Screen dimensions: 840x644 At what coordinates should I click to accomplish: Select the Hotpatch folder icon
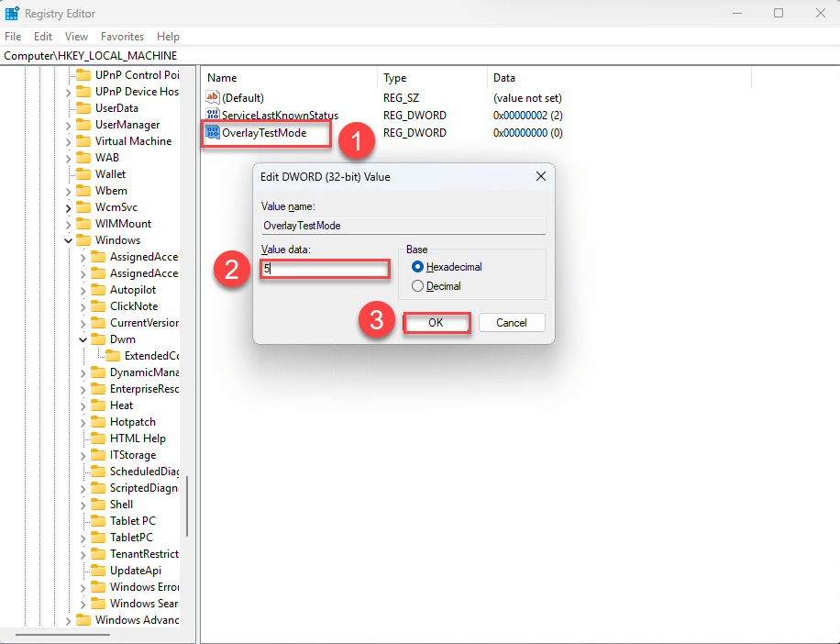(x=98, y=422)
